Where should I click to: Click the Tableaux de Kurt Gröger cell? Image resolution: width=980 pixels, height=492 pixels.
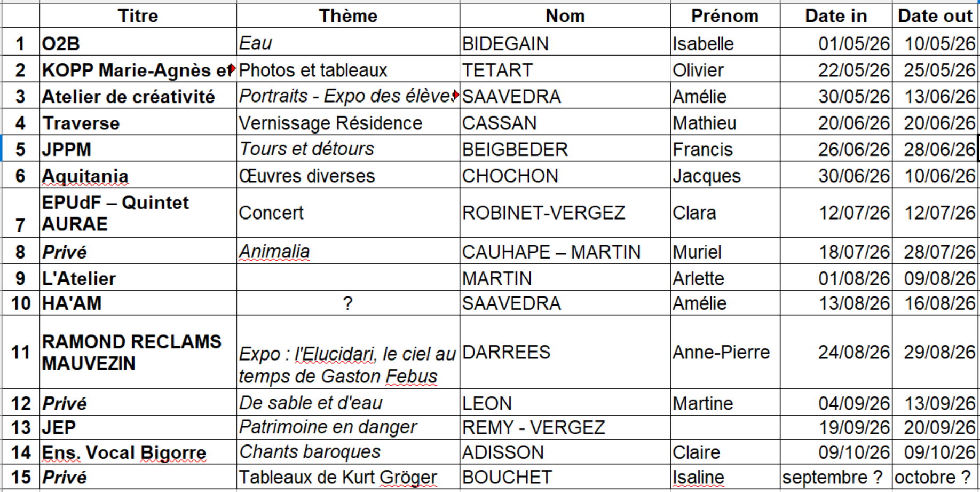click(348, 477)
